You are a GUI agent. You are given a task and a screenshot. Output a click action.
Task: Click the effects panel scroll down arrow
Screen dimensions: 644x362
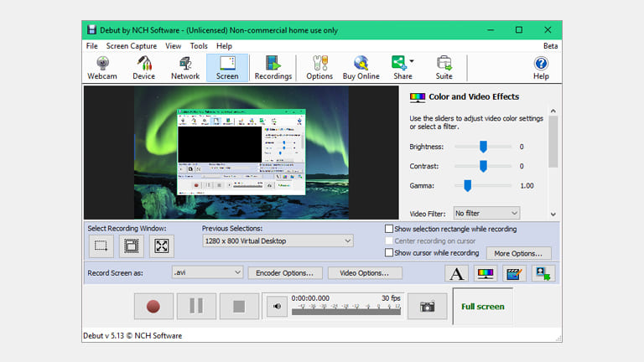(553, 215)
